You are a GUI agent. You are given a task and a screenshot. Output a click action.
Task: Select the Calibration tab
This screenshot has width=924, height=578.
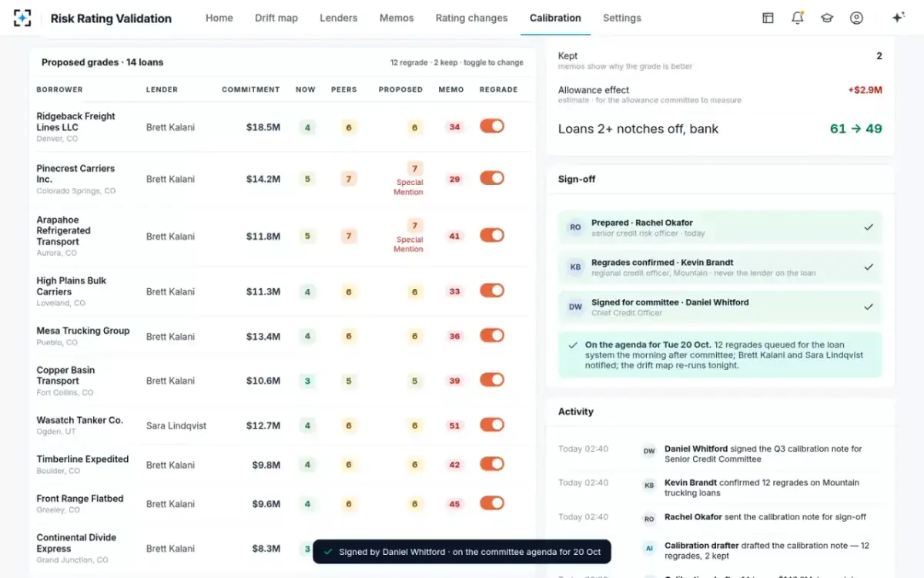(555, 18)
